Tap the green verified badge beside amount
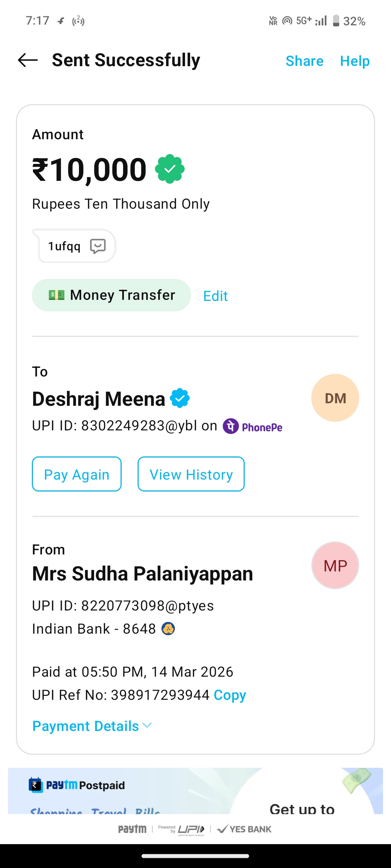This screenshot has height=868, width=391. [x=170, y=169]
